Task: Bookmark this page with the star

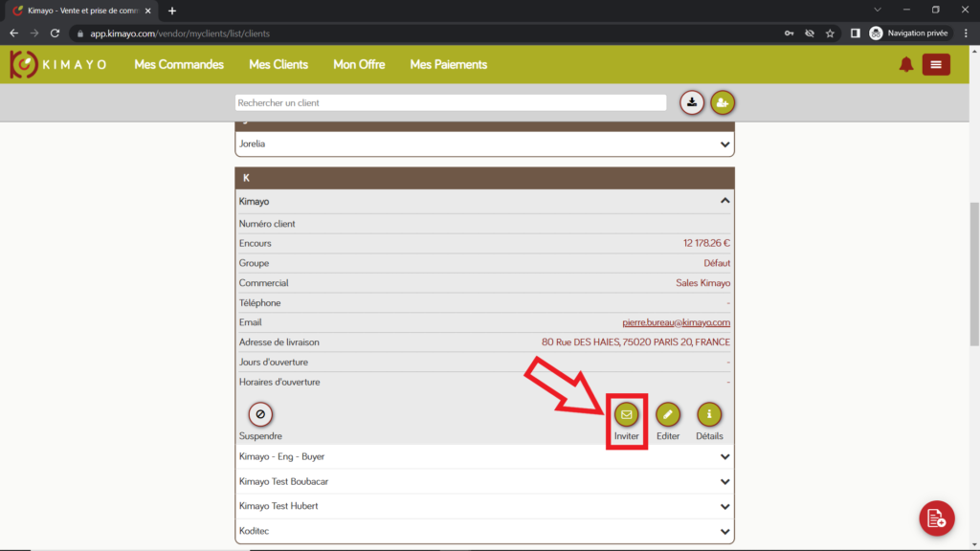Action: pos(830,33)
